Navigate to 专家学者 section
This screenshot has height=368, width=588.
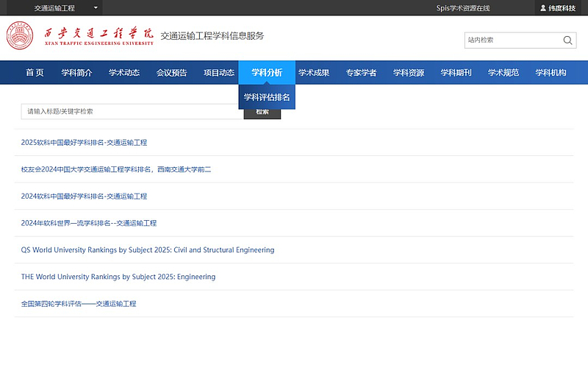[x=361, y=72]
